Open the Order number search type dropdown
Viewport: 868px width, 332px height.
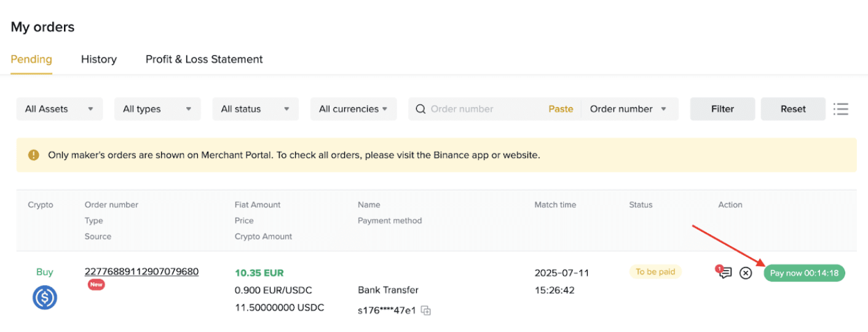coord(629,109)
